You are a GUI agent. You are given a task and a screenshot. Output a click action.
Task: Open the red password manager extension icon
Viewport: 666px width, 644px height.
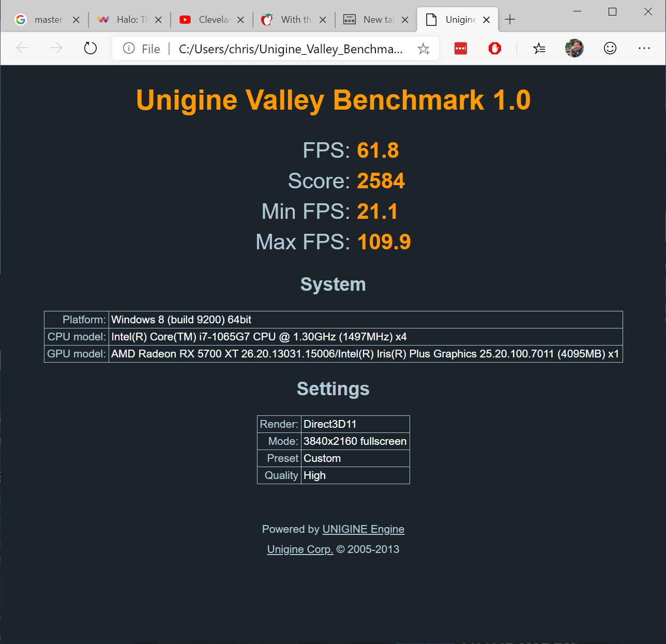click(x=461, y=49)
